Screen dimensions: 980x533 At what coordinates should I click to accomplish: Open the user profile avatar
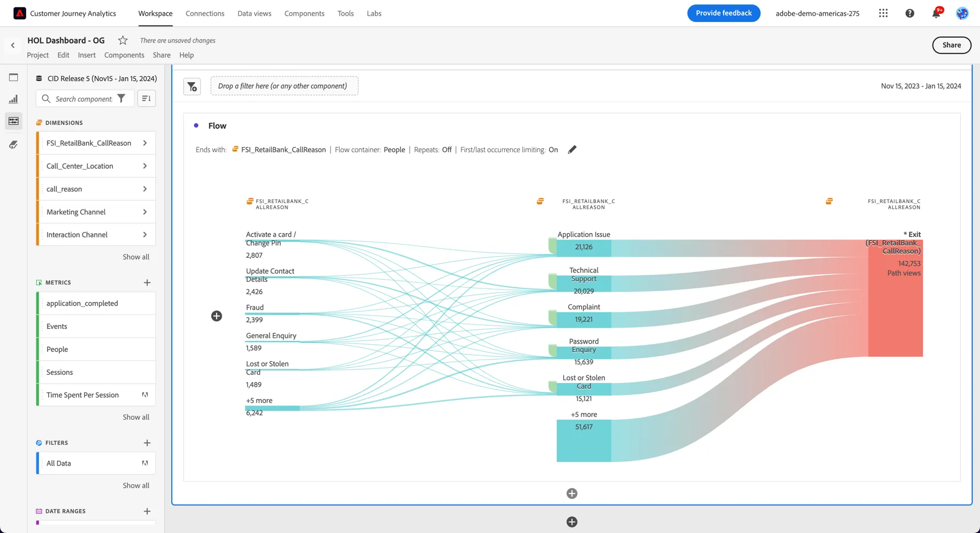[962, 13]
